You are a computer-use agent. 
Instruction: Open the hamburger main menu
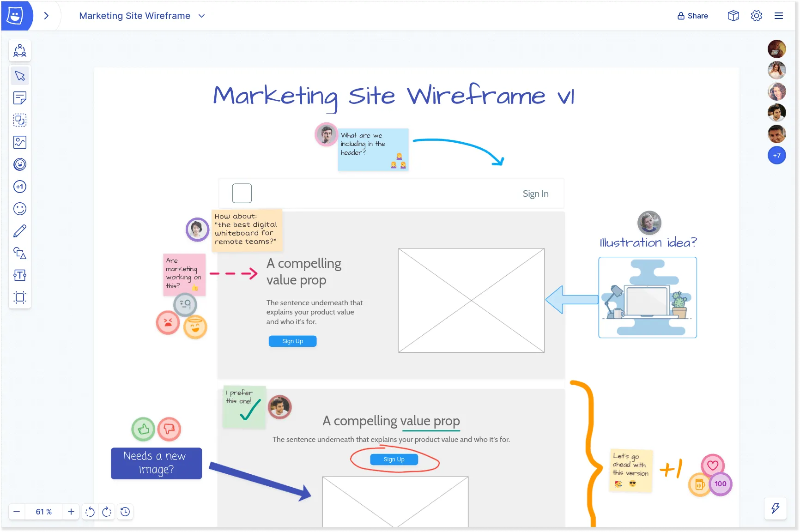coord(779,16)
